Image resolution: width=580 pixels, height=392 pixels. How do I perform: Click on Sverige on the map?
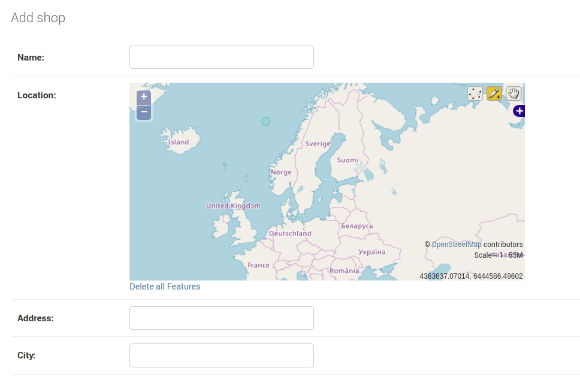tap(318, 144)
